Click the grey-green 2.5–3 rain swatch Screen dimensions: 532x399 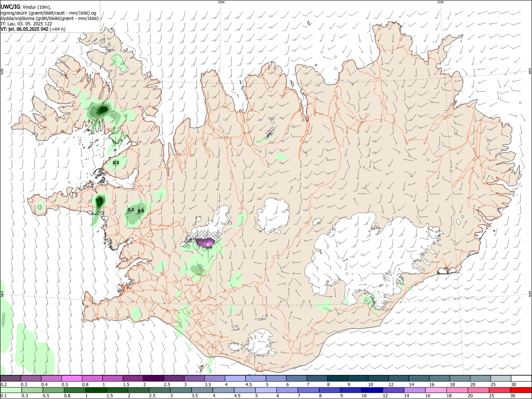tap(160, 390)
